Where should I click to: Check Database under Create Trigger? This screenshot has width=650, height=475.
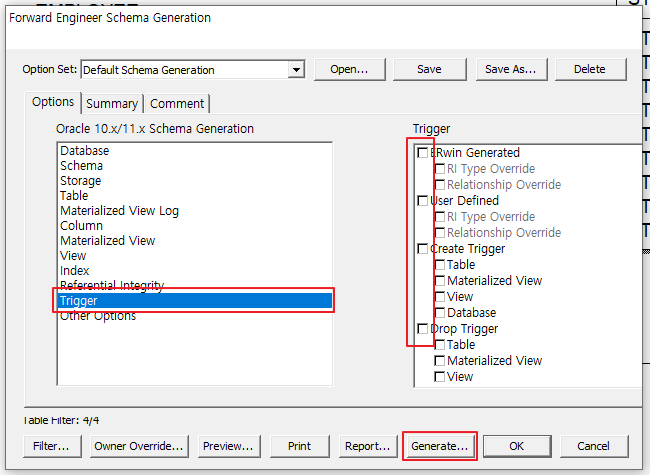point(439,313)
